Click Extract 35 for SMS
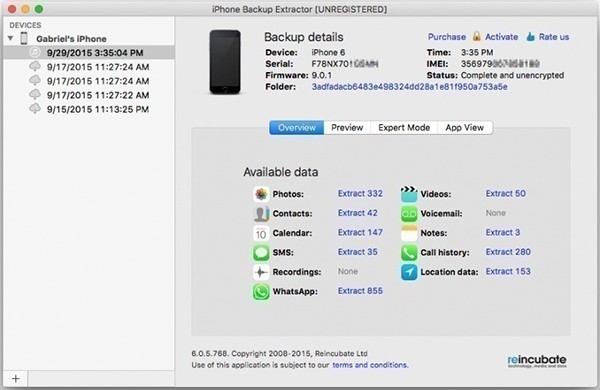The image size is (600, 390). click(x=357, y=252)
